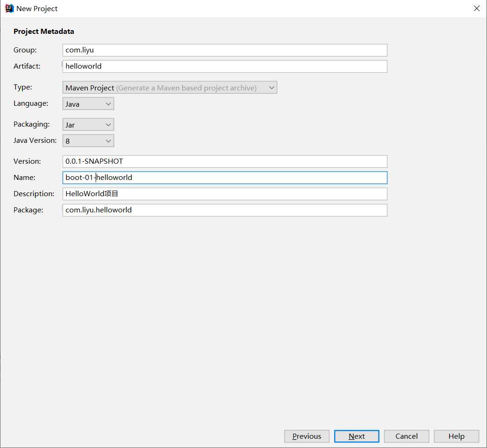The height and width of the screenshot is (448, 487).
Task: Click the Name: label
Action: point(24,178)
